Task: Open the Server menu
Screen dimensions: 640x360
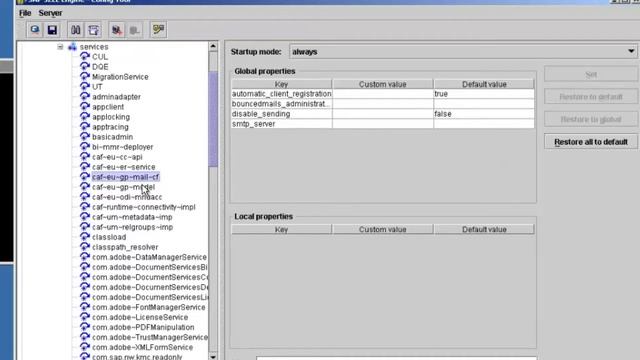Action: pos(51,13)
